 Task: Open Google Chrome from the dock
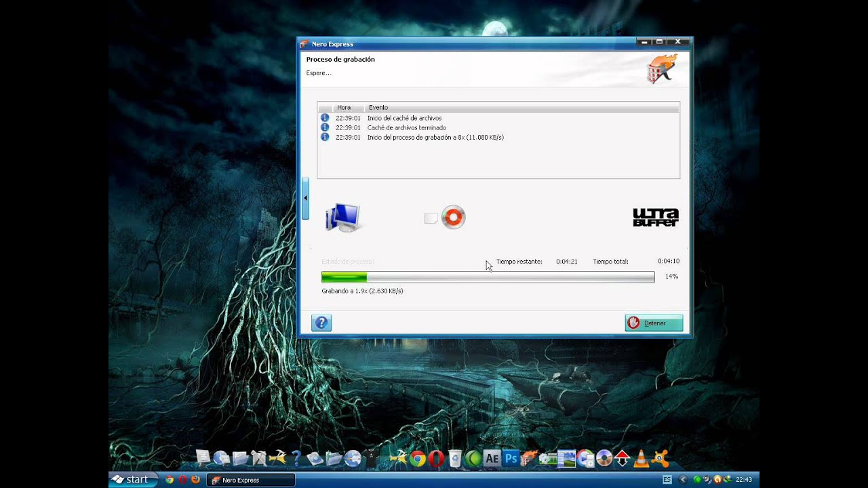tap(418, 459)
